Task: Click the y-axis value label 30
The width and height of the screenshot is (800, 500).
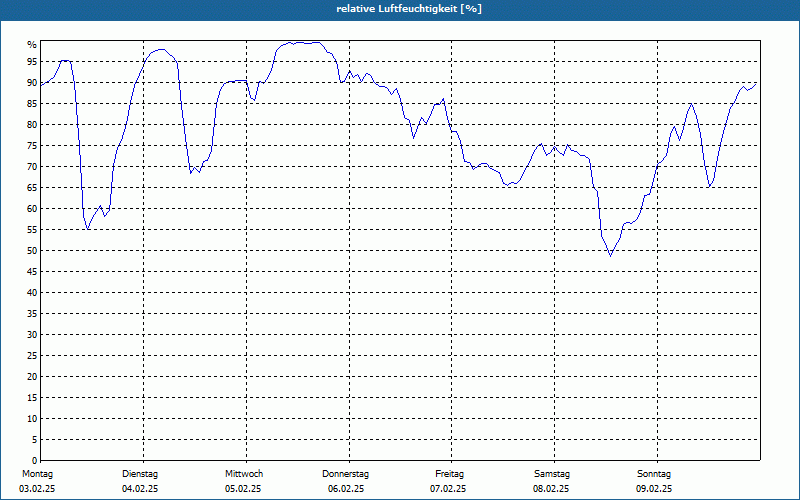Action: tap(32, 335)
